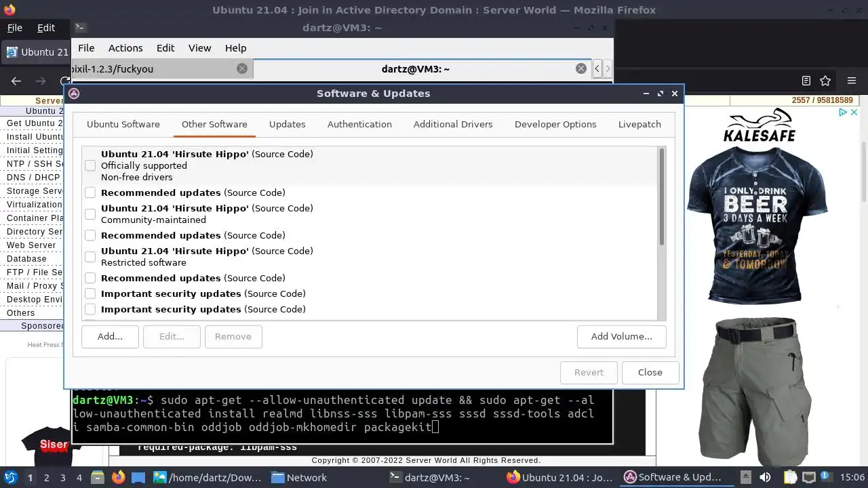Click the beer t-shirt ad image
The height and width of the screenshot is (488, 868).
pyautogui.click(x=757, y=224)
